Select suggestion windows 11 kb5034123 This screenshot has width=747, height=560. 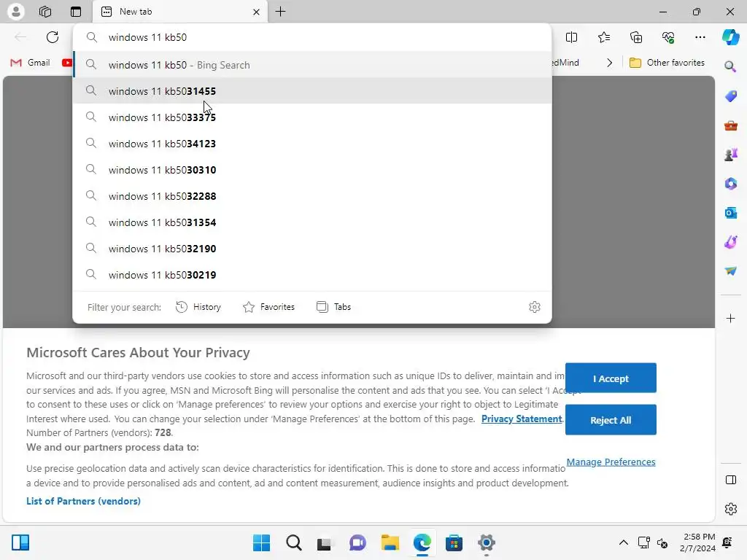tap(312, 144)
